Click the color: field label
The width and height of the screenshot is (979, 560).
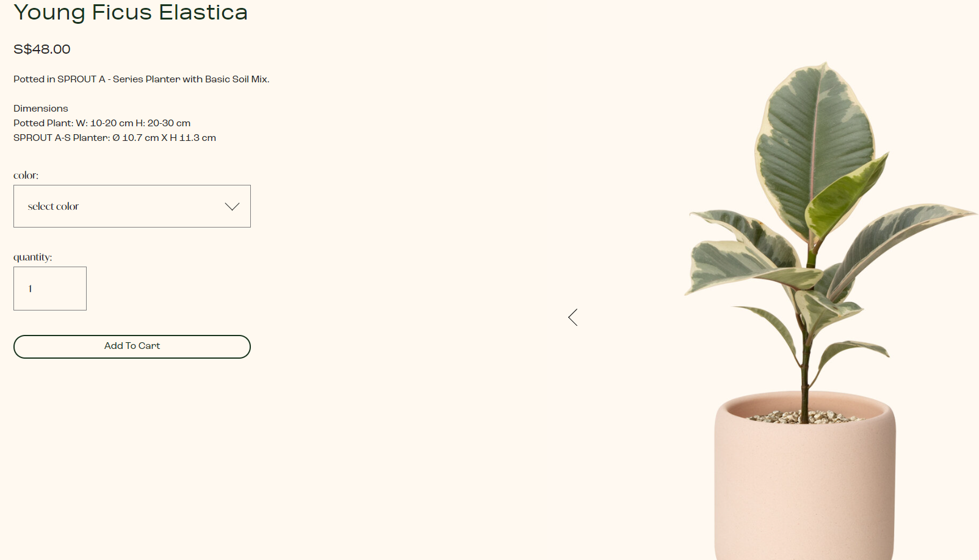pos(26,176)
